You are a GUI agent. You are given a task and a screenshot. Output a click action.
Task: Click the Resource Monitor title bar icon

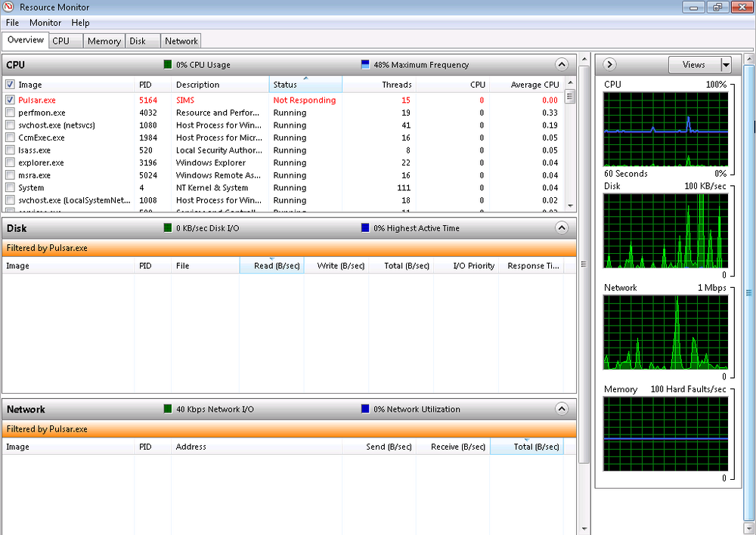(8, 7)
